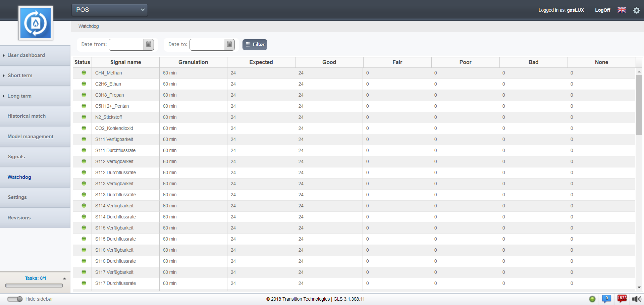The height and width of the screenshot is (305, 644).
Task: Click the LogOff link
Action: pos(602,10)
